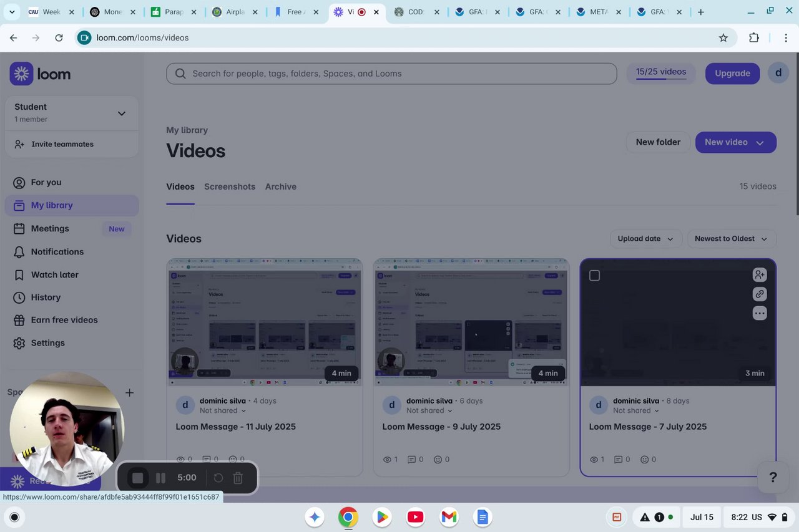
Task: Open Play Store from the shelf
Action: pyautogui.click(x=381, y=517)
